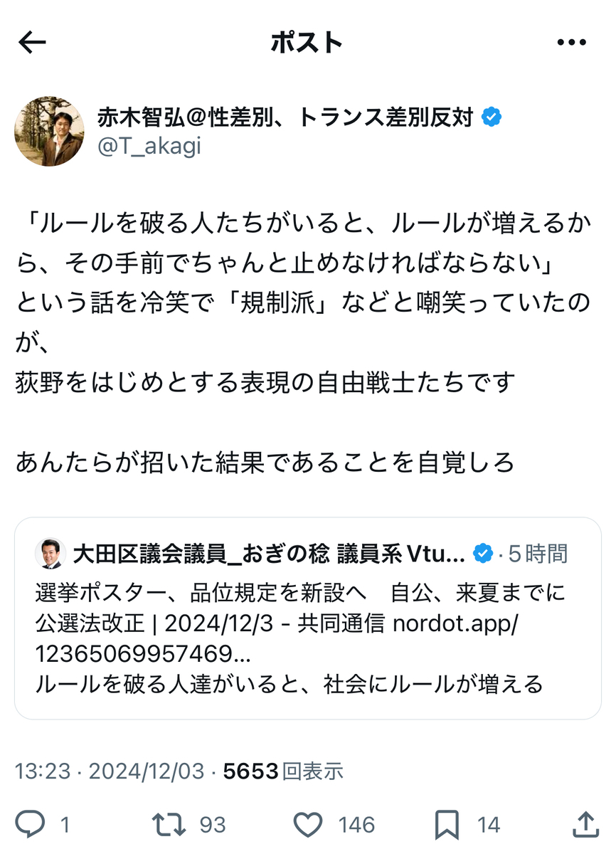Open the @T_akagi handle link
Screen dimensions: 616x854
tap(149, 146)
